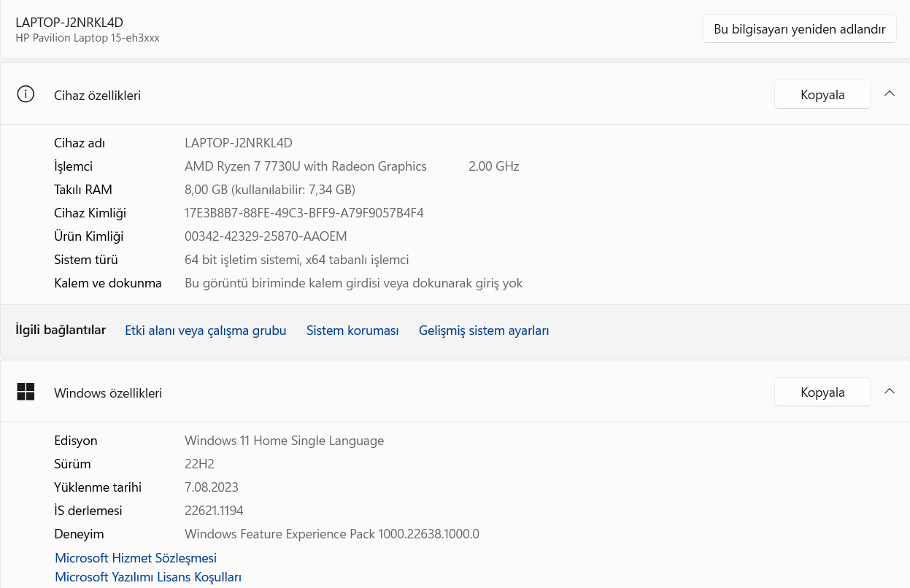Open Microsoft Yazılımı Lisans Koşulları link
The height and width of the screenshot is (588, 910).
click(x=148, y=577)
